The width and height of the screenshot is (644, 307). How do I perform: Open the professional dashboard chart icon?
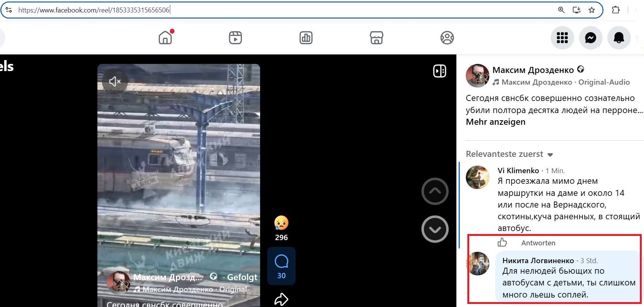[306, 38]
